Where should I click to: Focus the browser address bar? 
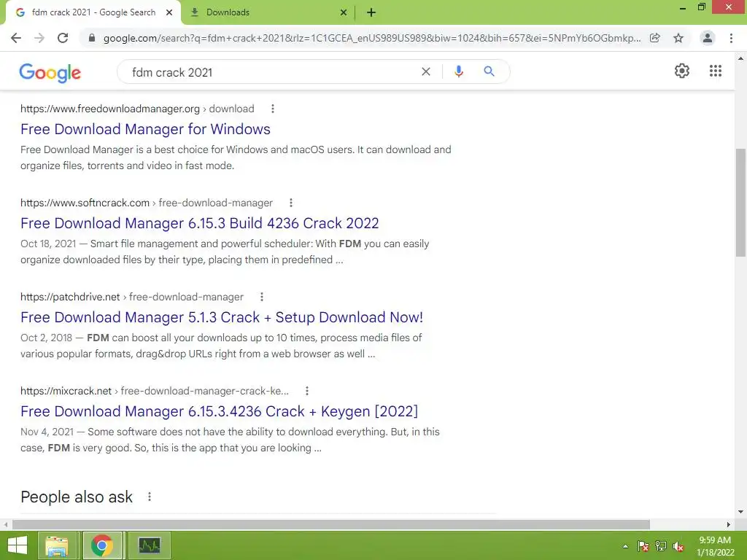coord(371,38)
